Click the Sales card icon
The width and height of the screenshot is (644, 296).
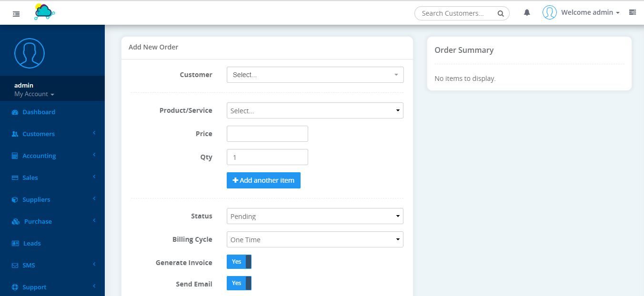pos(15,178)
